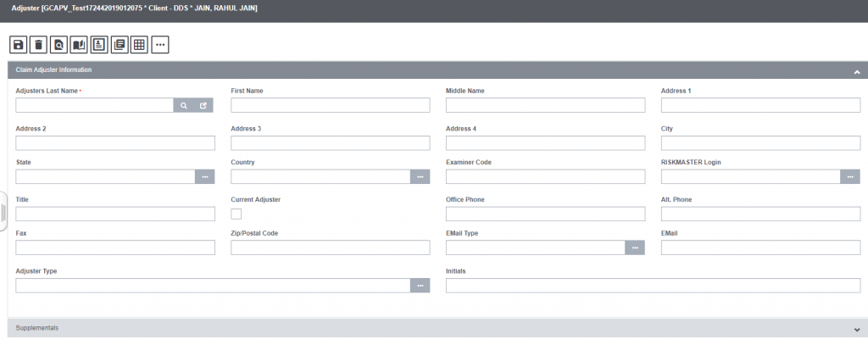Toggle the Current Adjuster checkbox
868x339 pixels.
(x=236, y=214)
